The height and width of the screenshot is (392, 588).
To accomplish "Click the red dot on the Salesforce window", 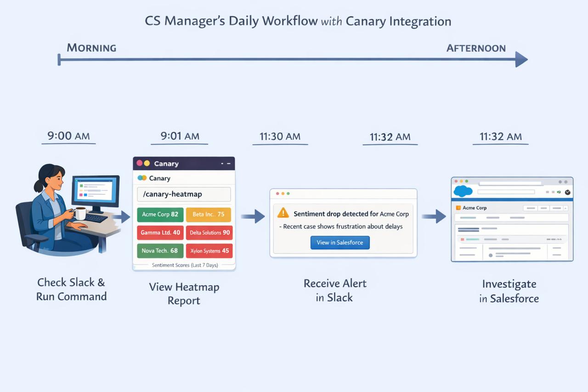I will click(x=456, y=181).
